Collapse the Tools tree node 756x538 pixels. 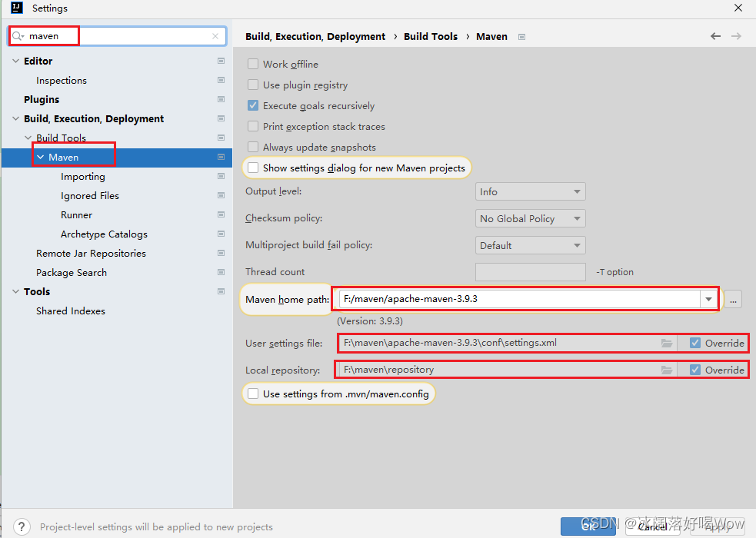[x=15, y=292]
